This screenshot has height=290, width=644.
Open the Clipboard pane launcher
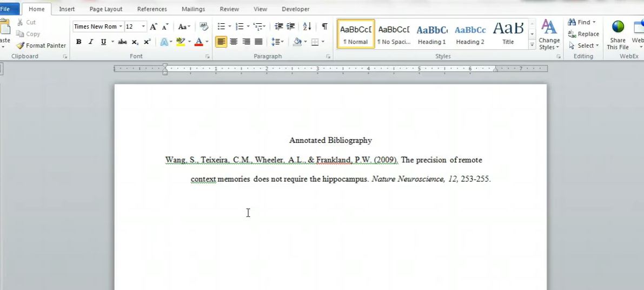tap(65, 57)
